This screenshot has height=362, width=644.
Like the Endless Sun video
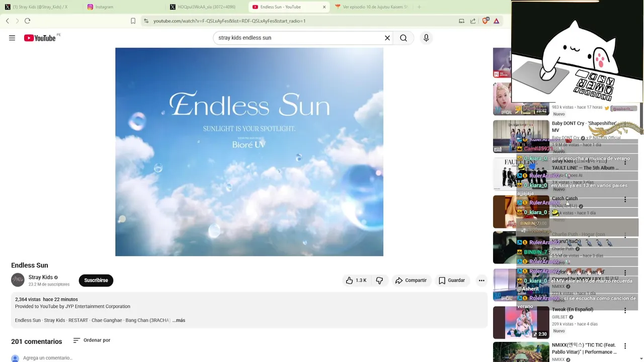356,280
